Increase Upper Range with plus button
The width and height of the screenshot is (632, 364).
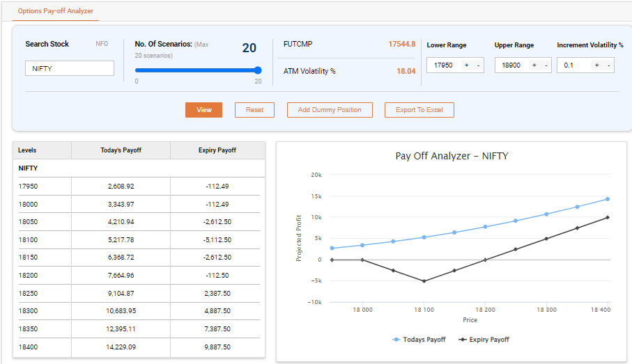pos(534,65)
